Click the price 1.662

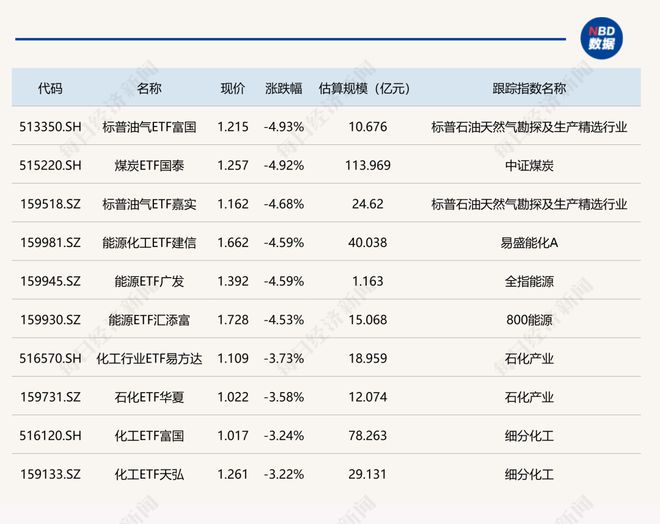pos(233,243)
